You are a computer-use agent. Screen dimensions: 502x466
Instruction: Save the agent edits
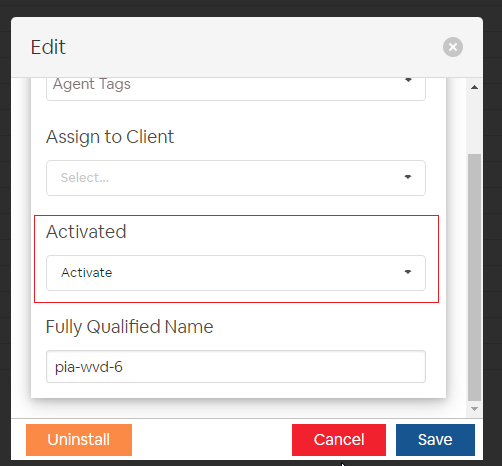tap(435, 440)
